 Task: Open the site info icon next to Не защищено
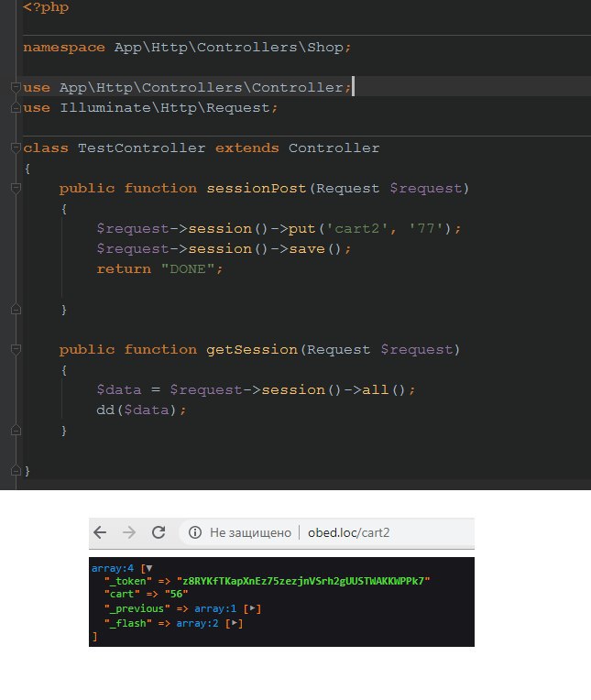pos(194,532)
